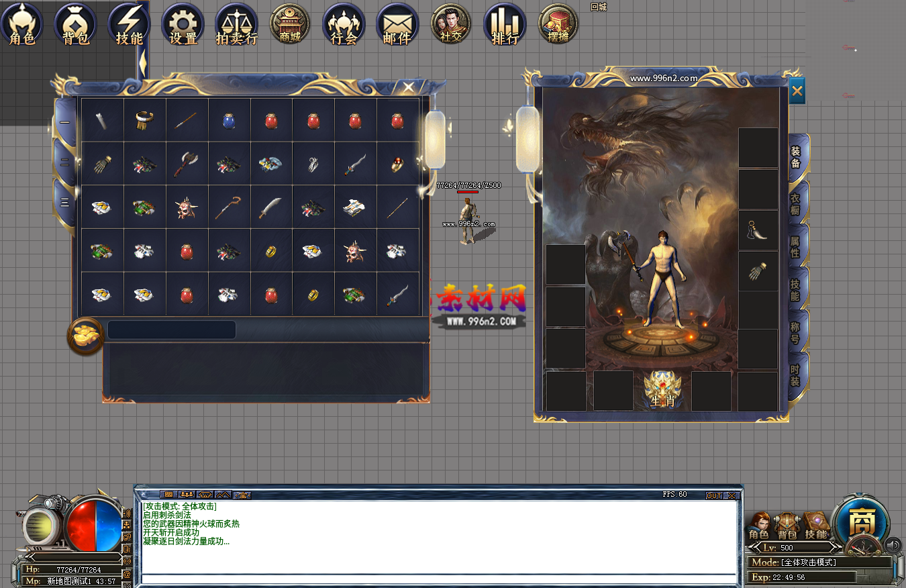
Task: Click the Hp 77264/77264 bar
Action: [72, 570]
